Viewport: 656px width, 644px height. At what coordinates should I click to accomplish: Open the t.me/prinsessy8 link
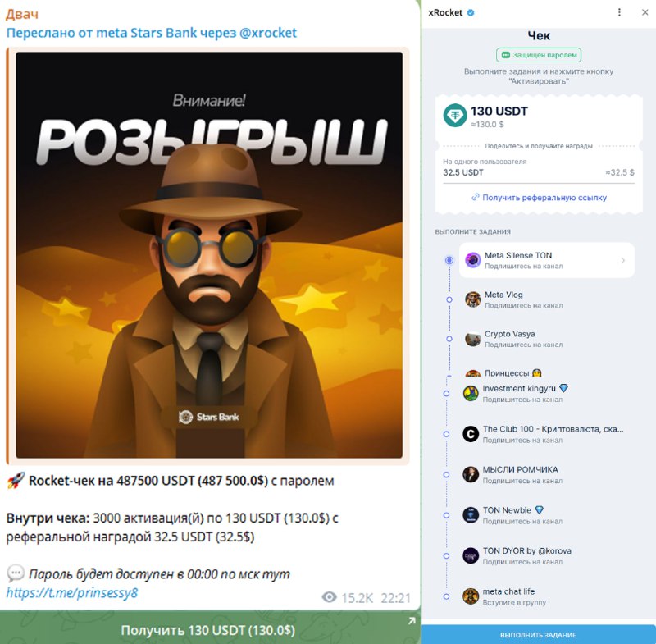tap(72, 592)
